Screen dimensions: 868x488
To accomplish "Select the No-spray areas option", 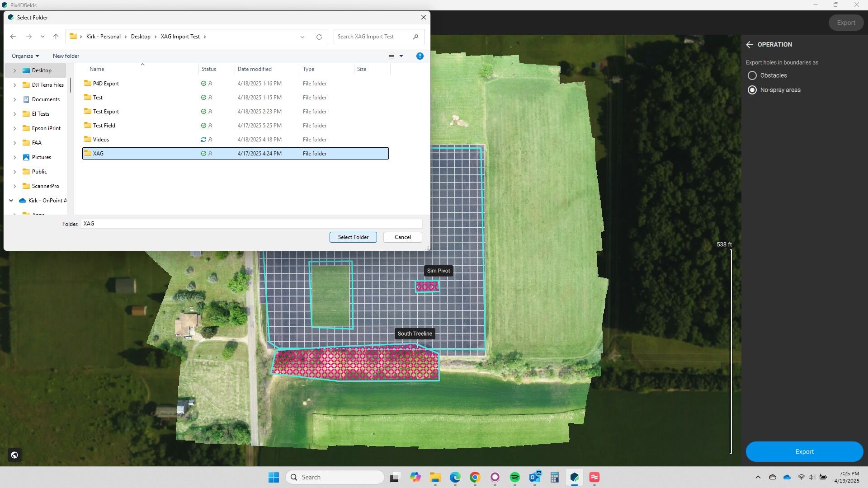I will point(752,90).
